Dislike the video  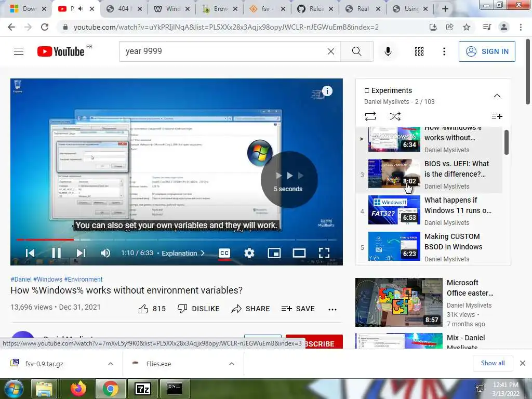pyautogui.click(x=198, y=309)
